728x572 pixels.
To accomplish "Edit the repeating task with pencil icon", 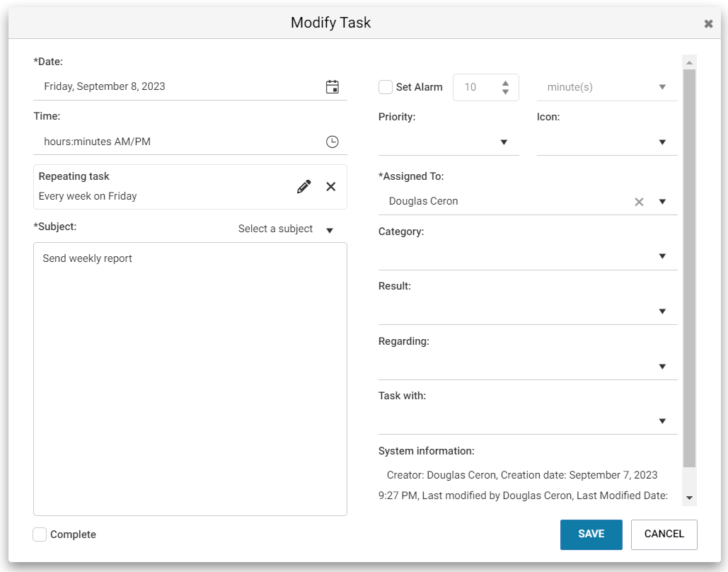I will pos(304,187).
